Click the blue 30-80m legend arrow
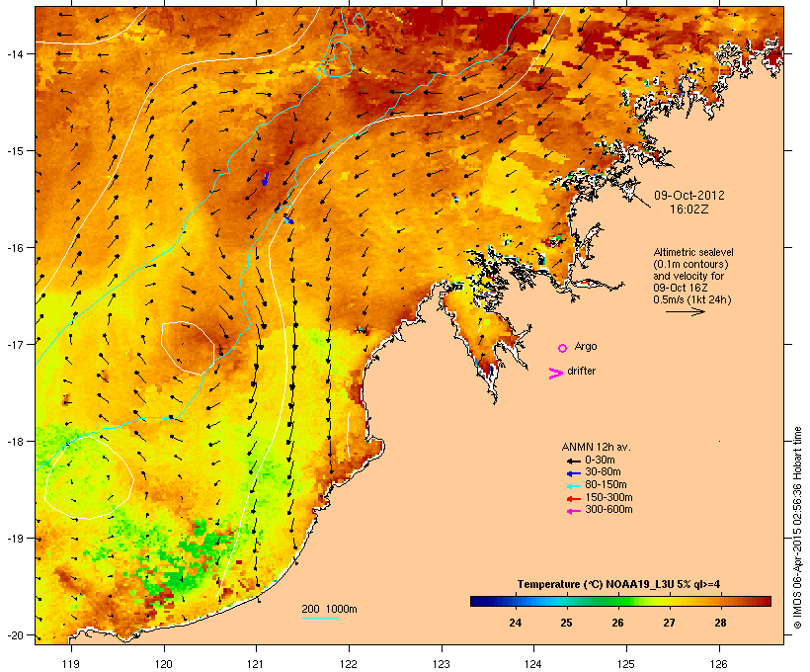Image resolution: width=810 pixels, height=672 pixels. 573,473
